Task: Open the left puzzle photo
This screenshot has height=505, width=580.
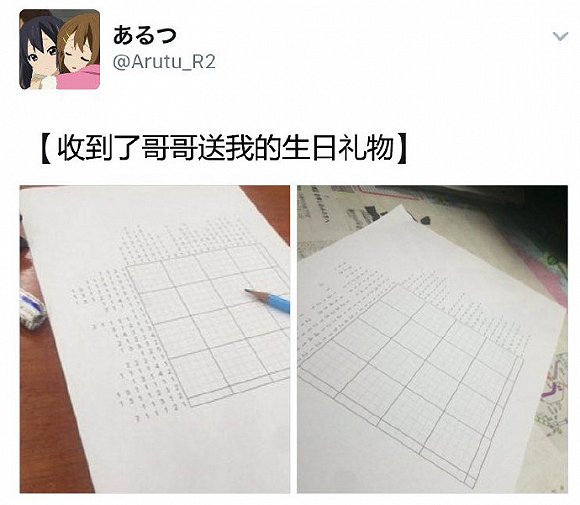Action: click(x=155, y=339)
